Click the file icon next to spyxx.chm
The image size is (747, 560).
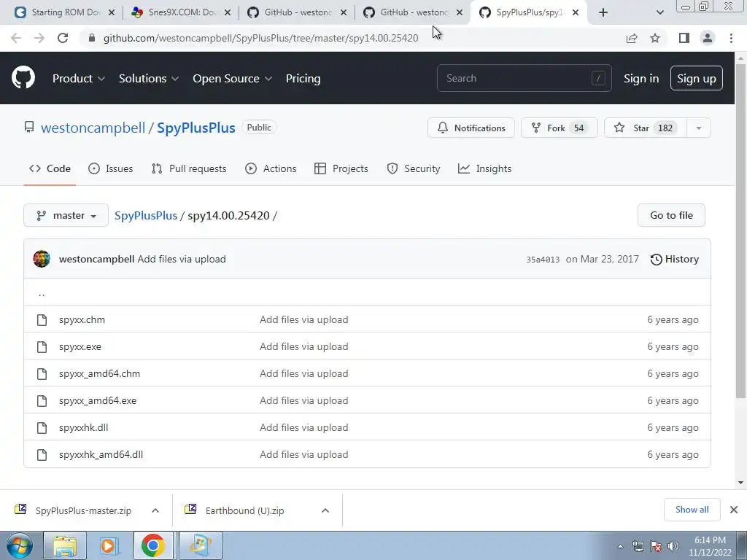pos(42,319)
